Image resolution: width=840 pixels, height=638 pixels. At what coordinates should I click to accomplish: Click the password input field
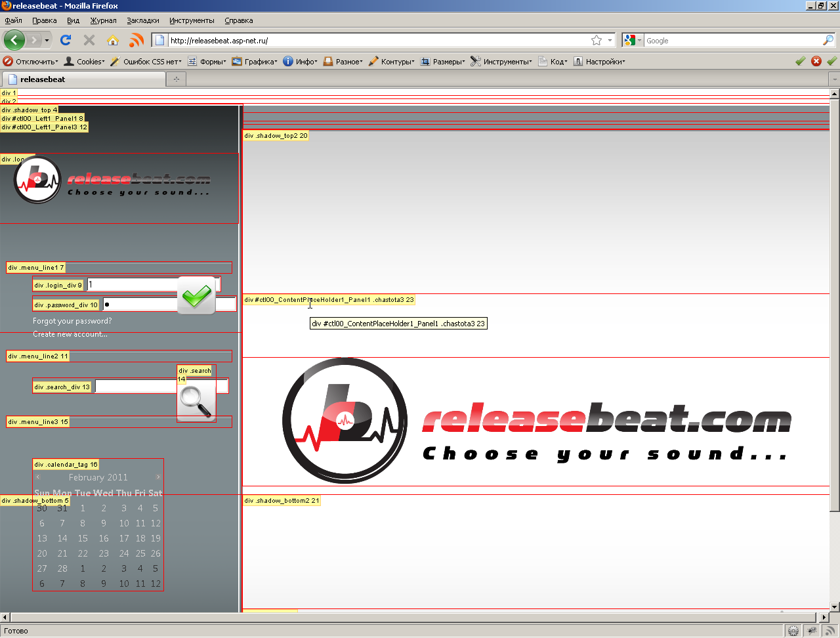[x=169, y=304]
